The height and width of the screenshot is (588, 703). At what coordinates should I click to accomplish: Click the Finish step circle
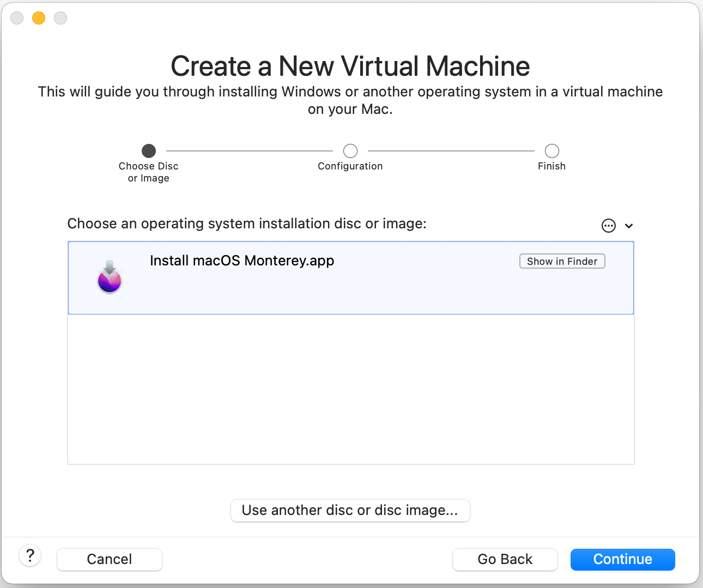pos(552,150)
